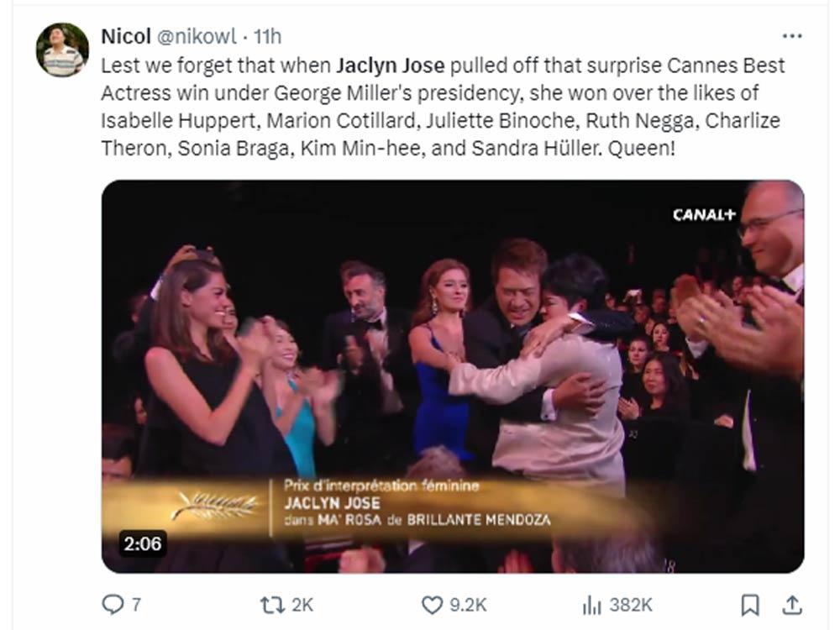The height and width of the screenshot is (630, 840).
Task: Click the 2:06 video duration indicator
Action: pyautogui.click(x=143, y=545)
